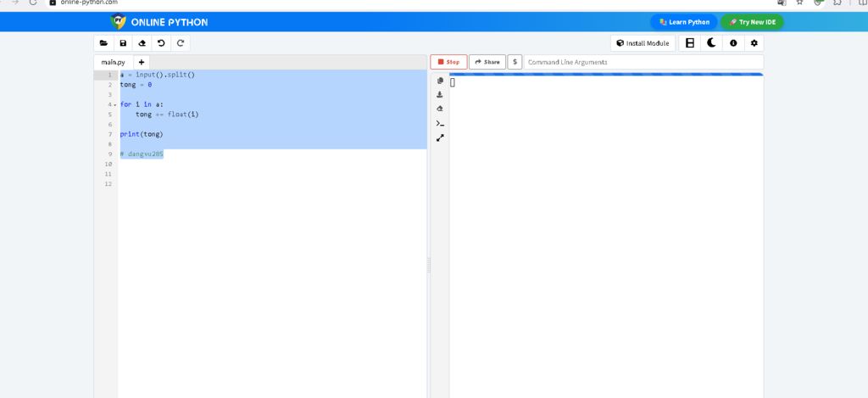Viewport: 868px width, 398px height.
Task: Share the code via Share button
Action: point(487,62)
